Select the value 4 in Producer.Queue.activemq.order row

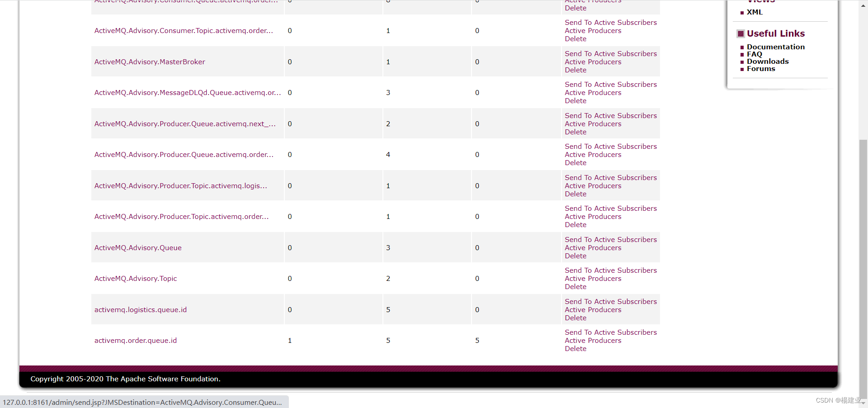click(x=388, y=155)
